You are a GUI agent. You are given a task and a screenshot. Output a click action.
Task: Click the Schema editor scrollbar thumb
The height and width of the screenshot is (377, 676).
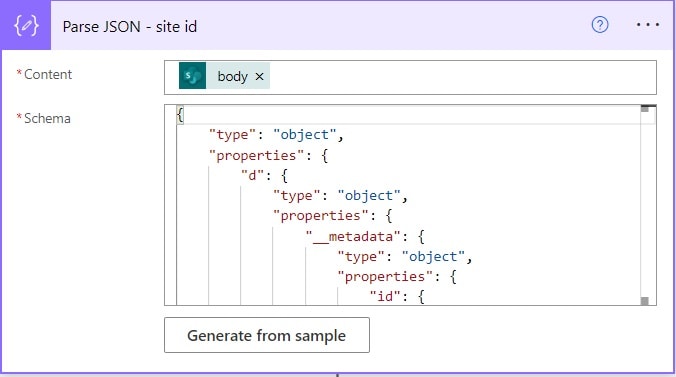click(645, 109)
